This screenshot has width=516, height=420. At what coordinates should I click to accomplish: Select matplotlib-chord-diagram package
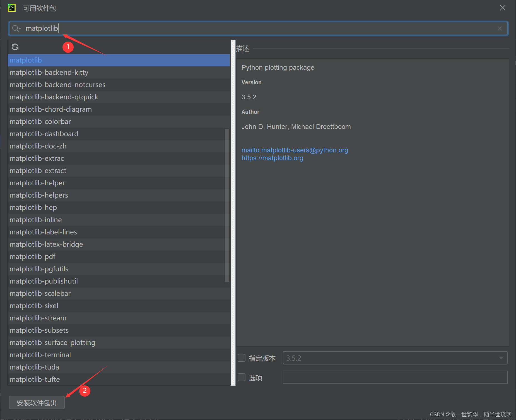tap(119, 109)
